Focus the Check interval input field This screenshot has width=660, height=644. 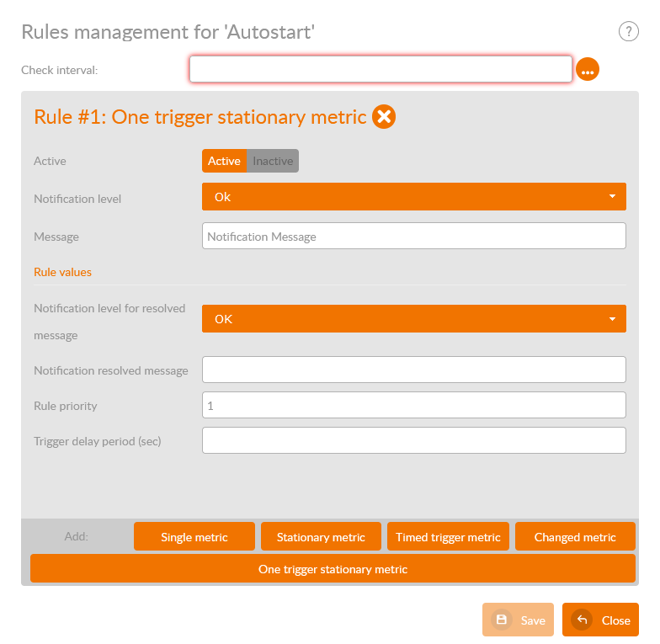(381, 69)
